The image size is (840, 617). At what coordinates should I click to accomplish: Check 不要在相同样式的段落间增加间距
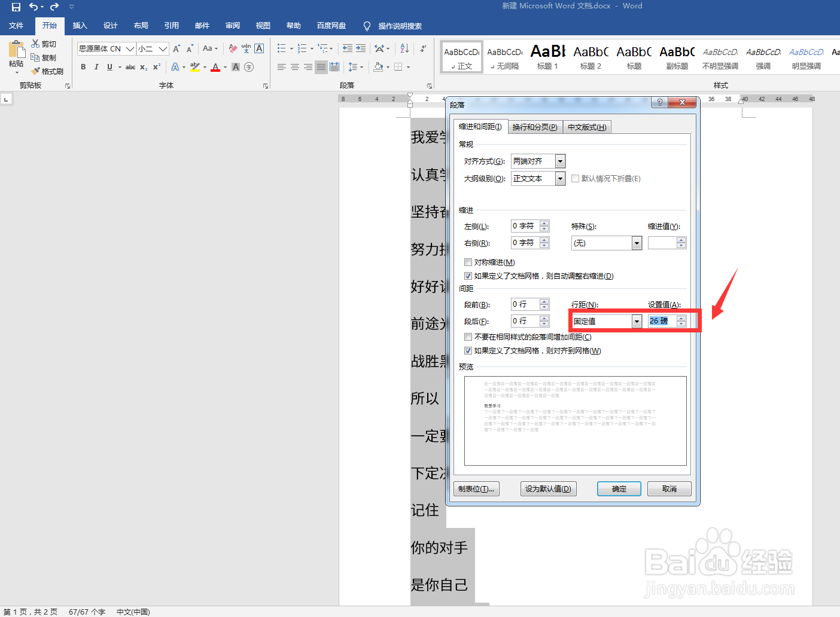(x=468, y=337)
